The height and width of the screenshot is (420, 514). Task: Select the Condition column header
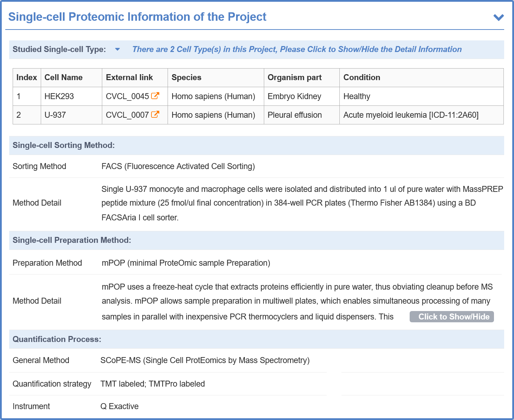pyautogui.click(x=362, y=77)
